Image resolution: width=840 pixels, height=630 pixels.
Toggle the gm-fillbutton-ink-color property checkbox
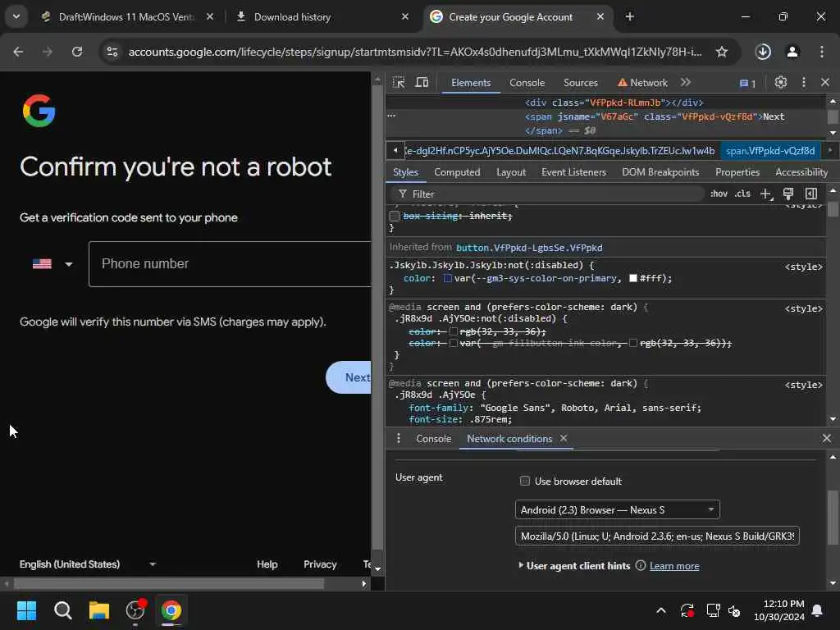click(453, 343)
